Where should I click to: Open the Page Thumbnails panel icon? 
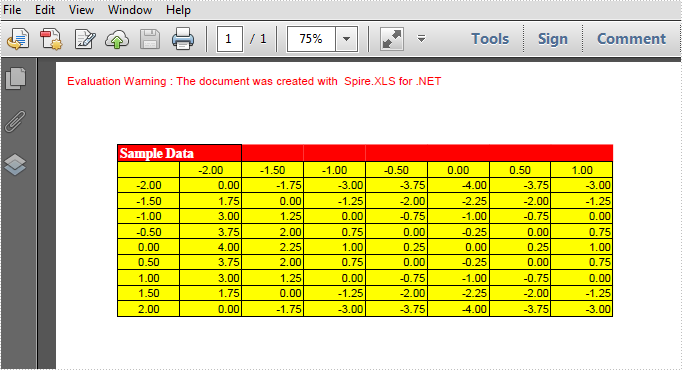click(16, 79)
